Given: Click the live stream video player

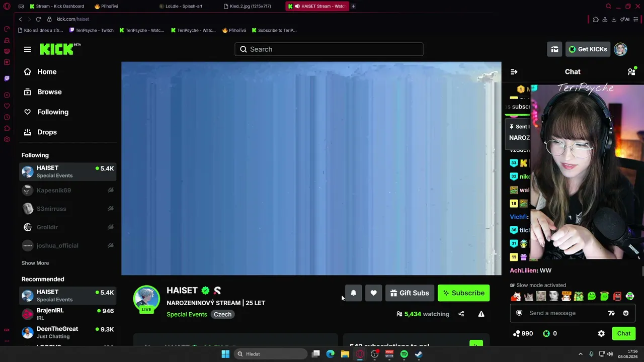Looking at the screenshot, I should (311, 168).
